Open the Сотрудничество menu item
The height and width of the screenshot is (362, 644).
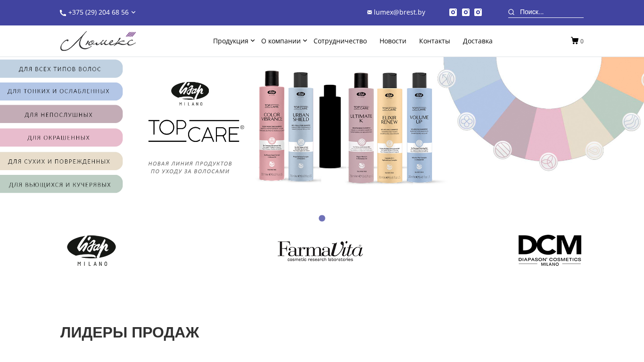[340, 41]
